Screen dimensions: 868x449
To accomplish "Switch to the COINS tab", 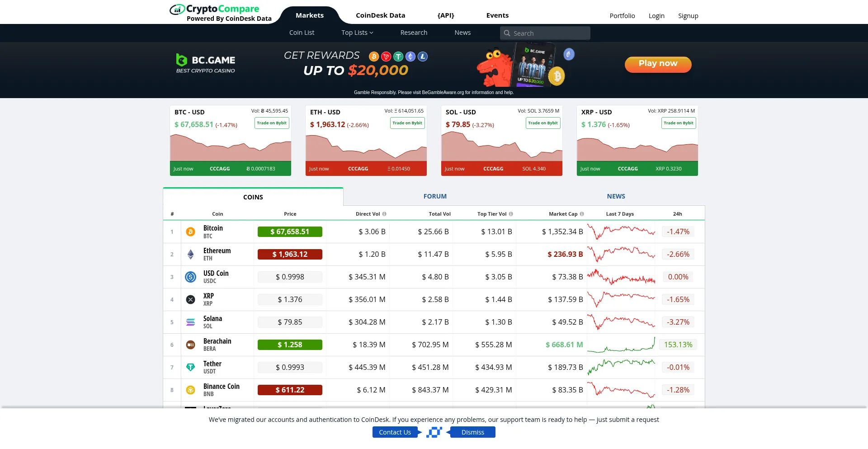I will click(253, 197).
